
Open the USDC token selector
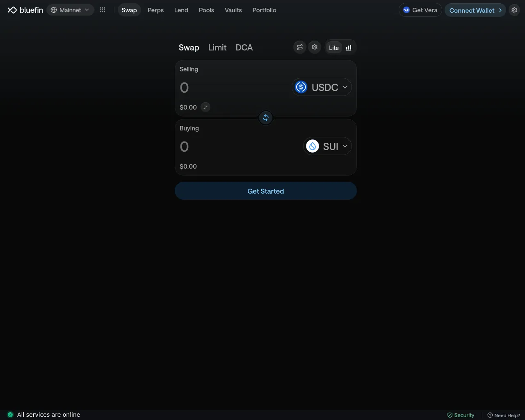322,87
